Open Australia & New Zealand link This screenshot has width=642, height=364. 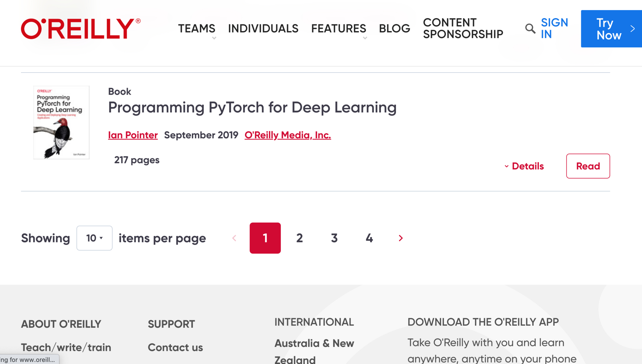pos(314,351)
